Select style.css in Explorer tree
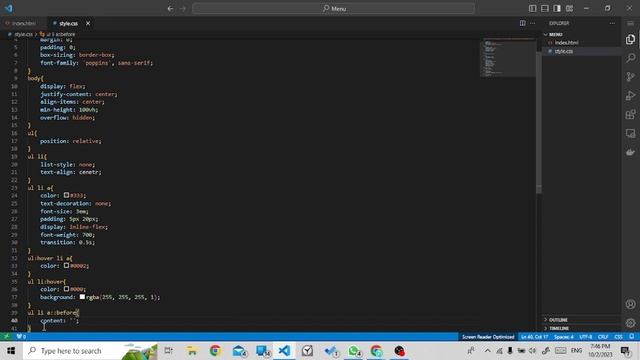Screen dimensions: 640x360 pyautogui.click(x=563, y=51)
